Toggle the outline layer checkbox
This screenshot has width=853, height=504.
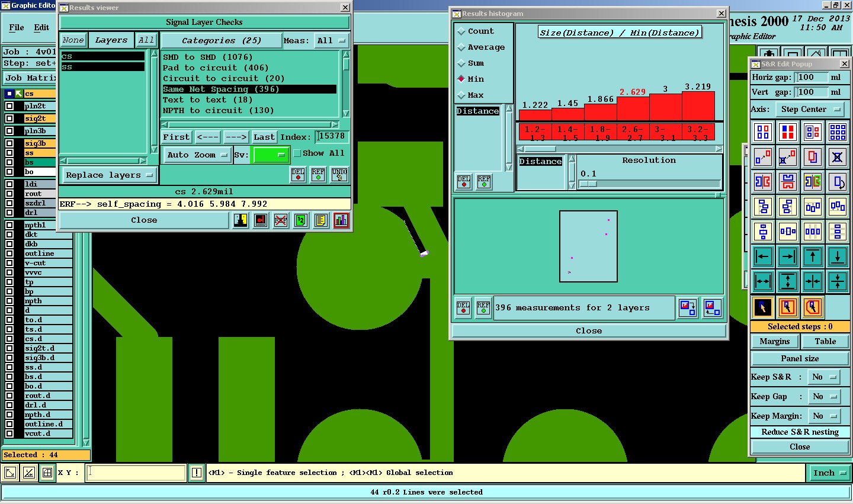tap(9, 253)
